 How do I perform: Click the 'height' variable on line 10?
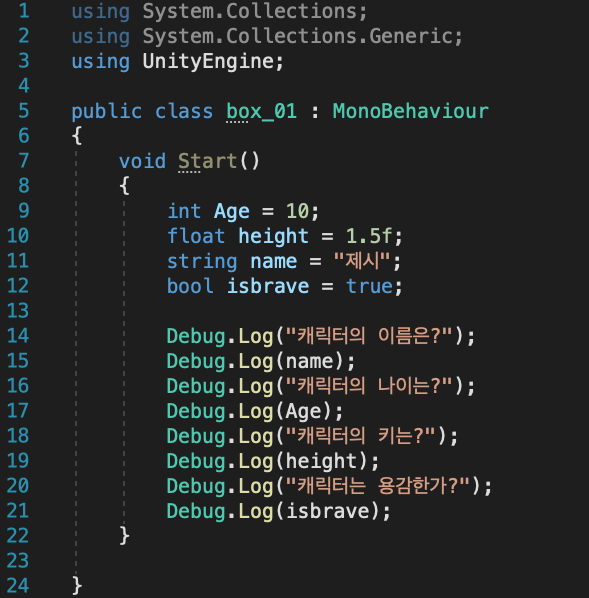coord(274,236)
